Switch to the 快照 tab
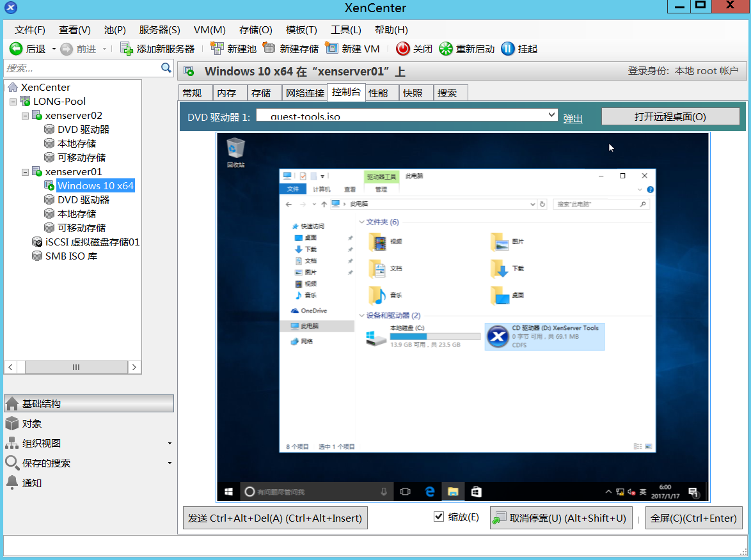This screenshot has width=751, height=560. (416, 93)
